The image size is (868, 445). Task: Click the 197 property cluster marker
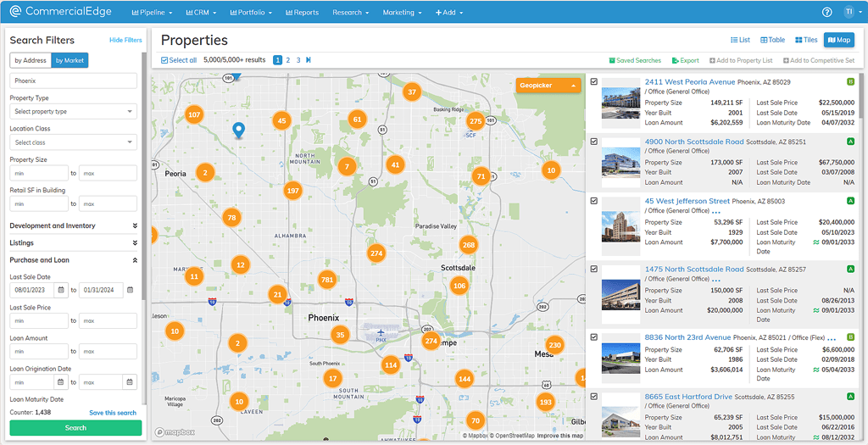pyautogui.click(x=292, y=191)
